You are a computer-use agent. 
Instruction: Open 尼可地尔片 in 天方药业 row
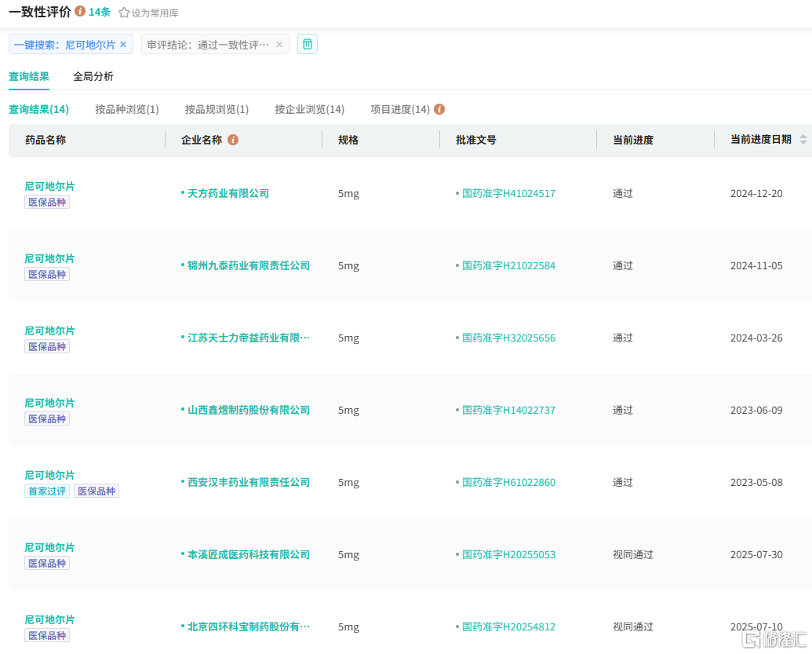[x=49, y=186]
